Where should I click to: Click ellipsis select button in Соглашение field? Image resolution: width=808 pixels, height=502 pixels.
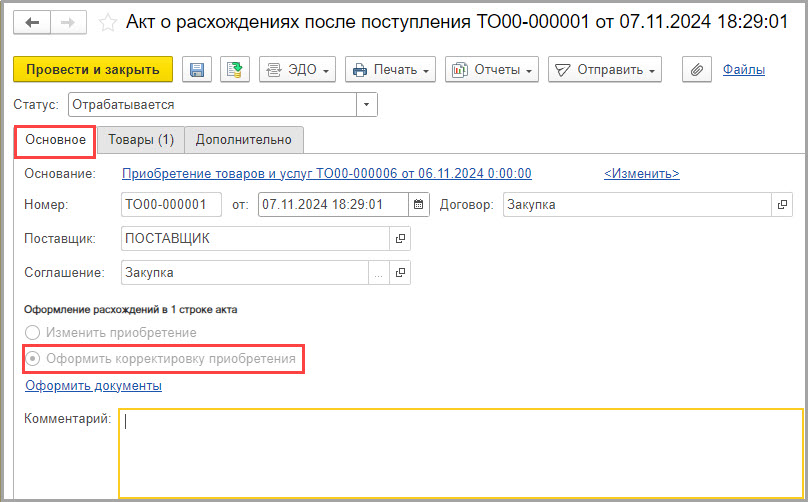click(379, 273)
